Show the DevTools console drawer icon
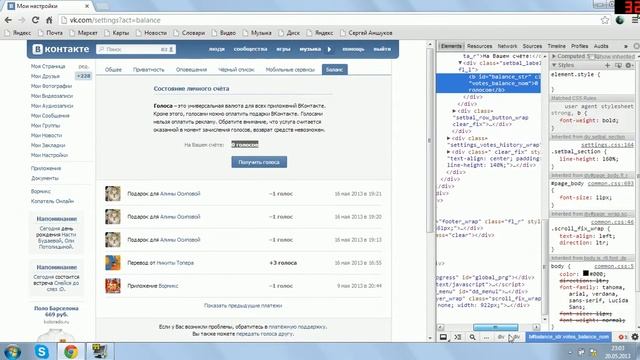The height and width of the screenshot is (360, 640). [458, 337]
